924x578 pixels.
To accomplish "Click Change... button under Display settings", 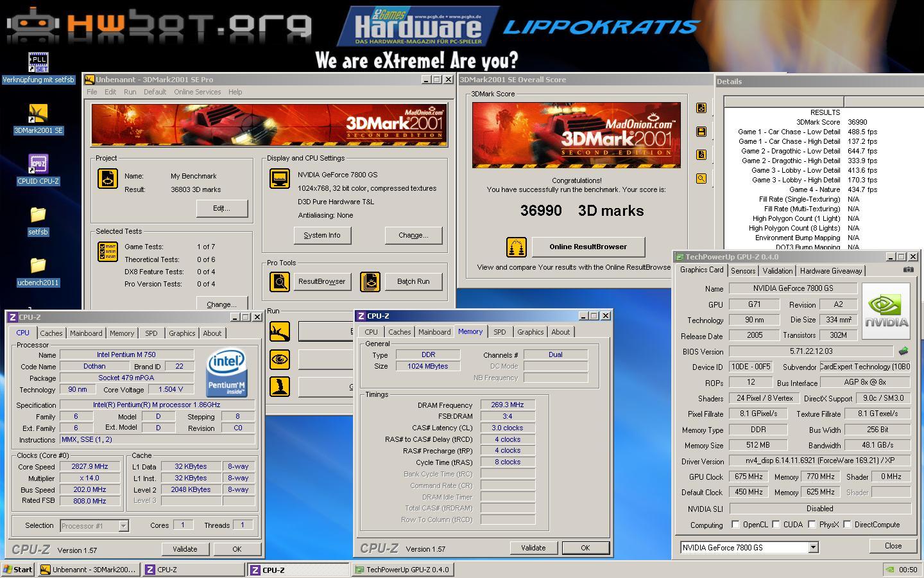I will point(413,235).
